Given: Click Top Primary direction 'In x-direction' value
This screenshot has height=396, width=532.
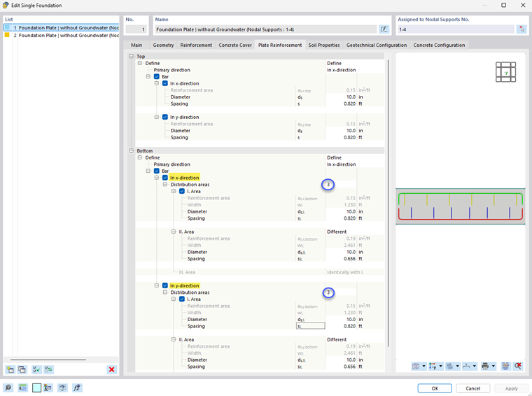Looking at the screenshot, I should pos(342,70).
